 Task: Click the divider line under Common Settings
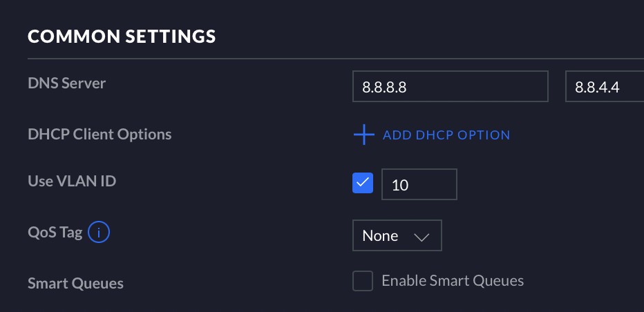coord(336,59)
